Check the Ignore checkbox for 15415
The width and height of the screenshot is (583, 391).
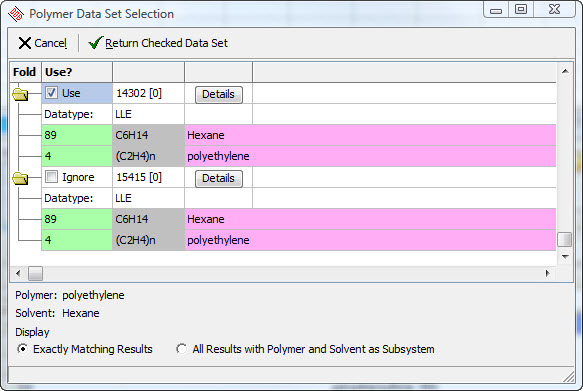[51, 177]
